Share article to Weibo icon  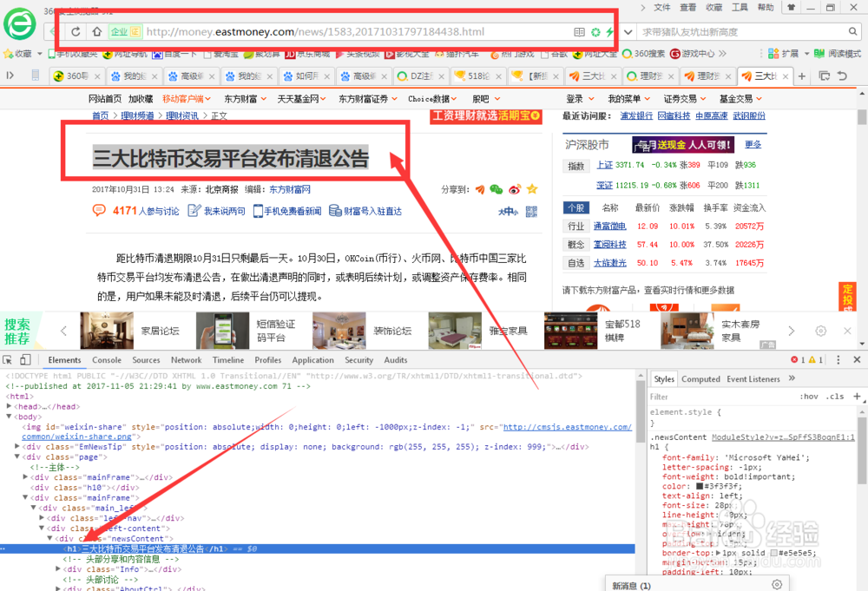click(514, 189)
